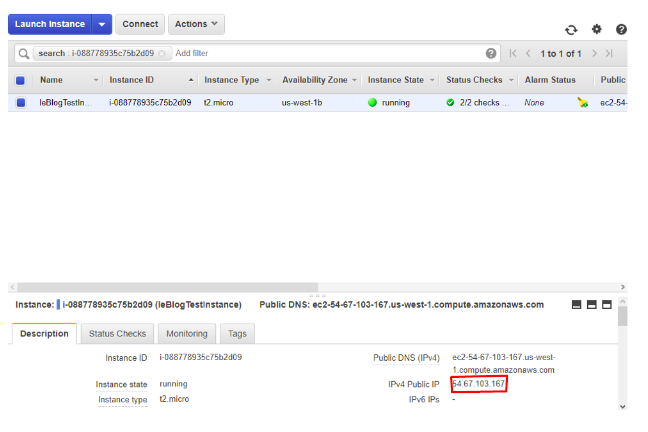The image size is (648, 432).
Task: Click the Alarm Status column header
Action: pos(550,80)
